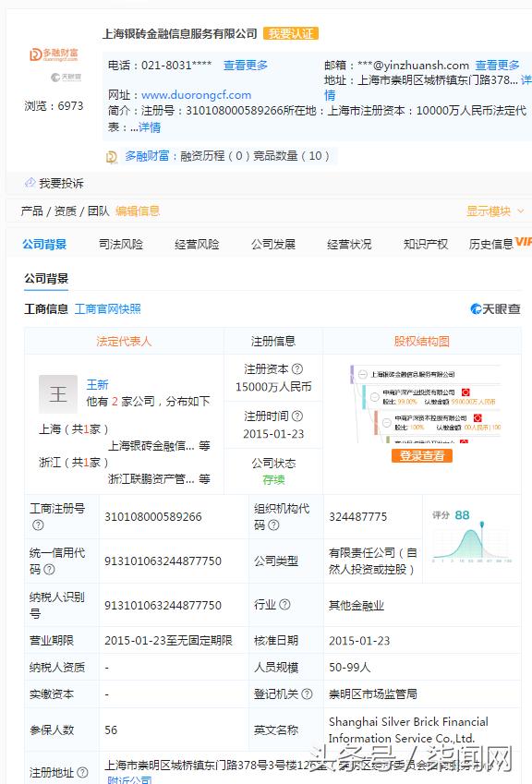This screenshot has height=784, width=532.
Task: Click the 我要认证 button
Action: click(291, 33)
